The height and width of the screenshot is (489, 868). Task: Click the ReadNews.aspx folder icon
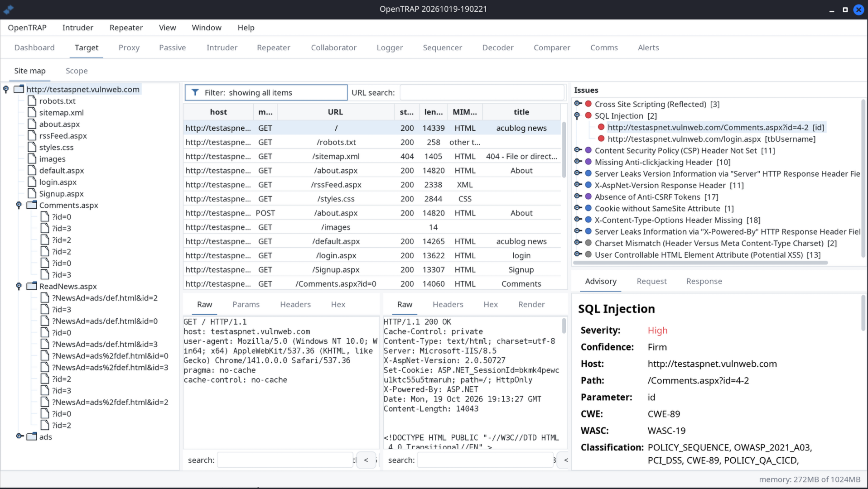click(32, 286)
